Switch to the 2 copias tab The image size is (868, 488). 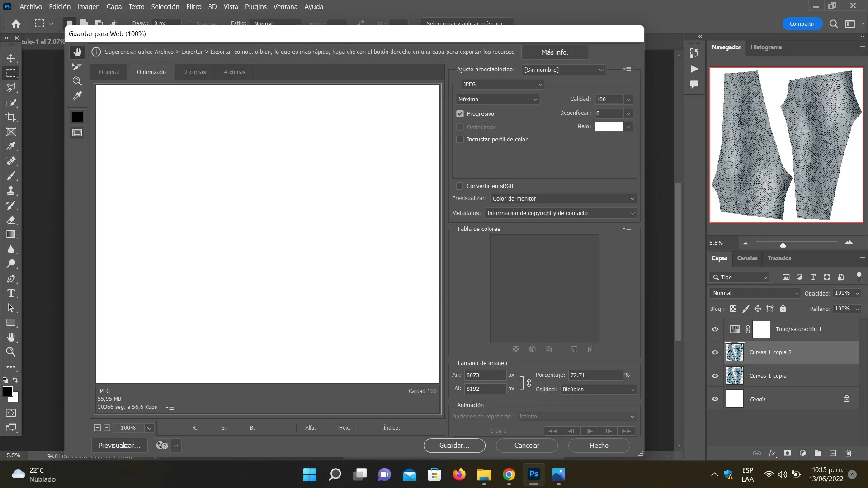[195, 72]
